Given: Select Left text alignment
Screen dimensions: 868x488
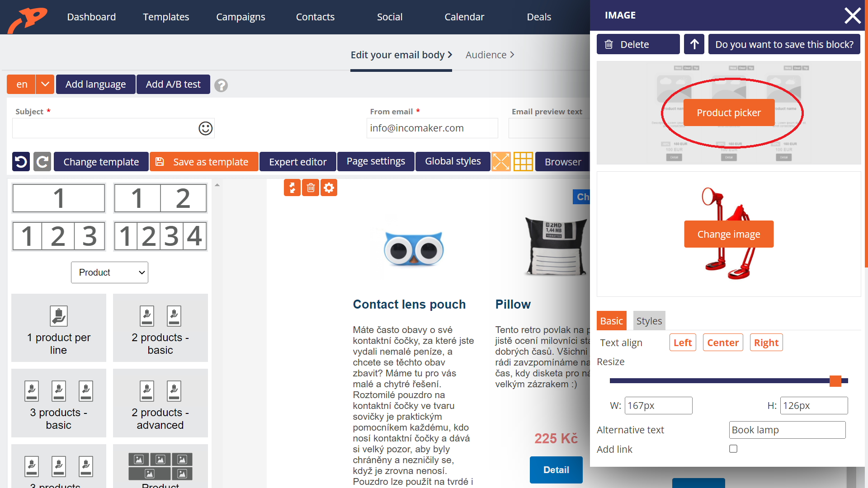Looking at the screenshot, I should pyautogui.click(x=681, y=342).
